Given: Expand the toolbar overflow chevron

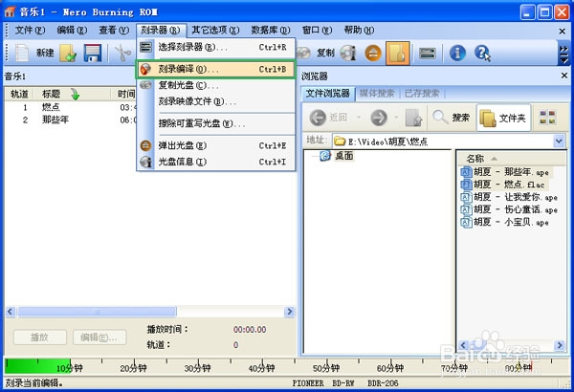Looking at the screenshot, I should 563,54.
